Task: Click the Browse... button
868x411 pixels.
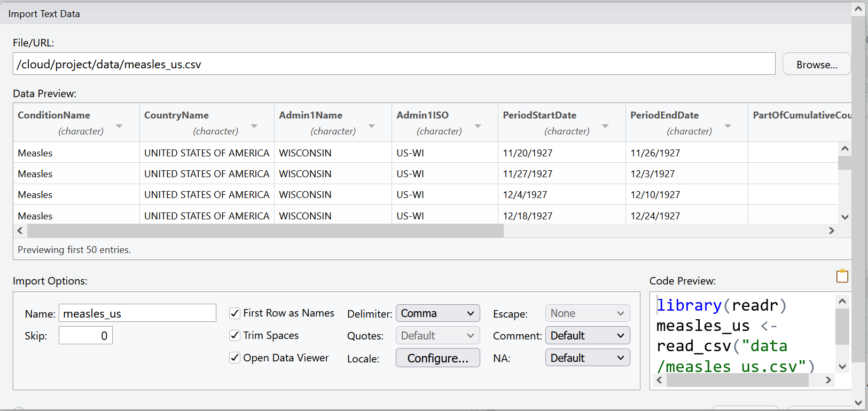Action: pos(816,65)
